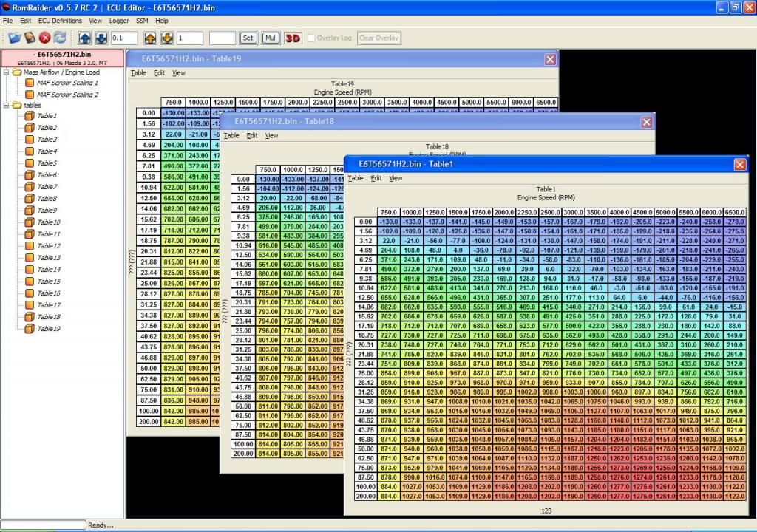Collapse the tables folder in tree

(6, 105)
